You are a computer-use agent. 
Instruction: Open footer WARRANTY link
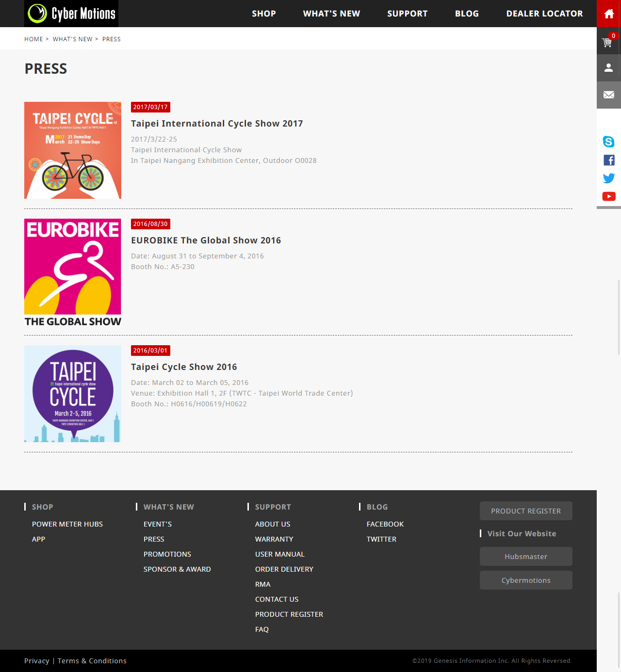[274, 539]
